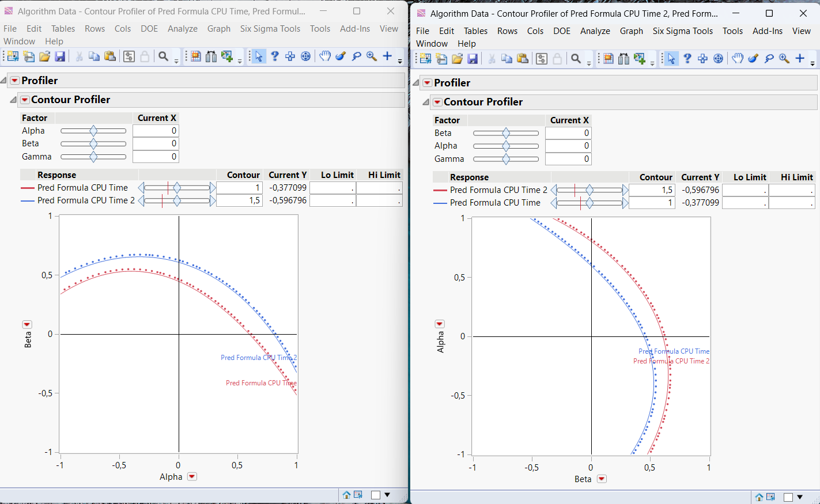Activate the lasso tool
Image resolution: width=820 pixels, height=504 pixels.
tap(356, 57)
